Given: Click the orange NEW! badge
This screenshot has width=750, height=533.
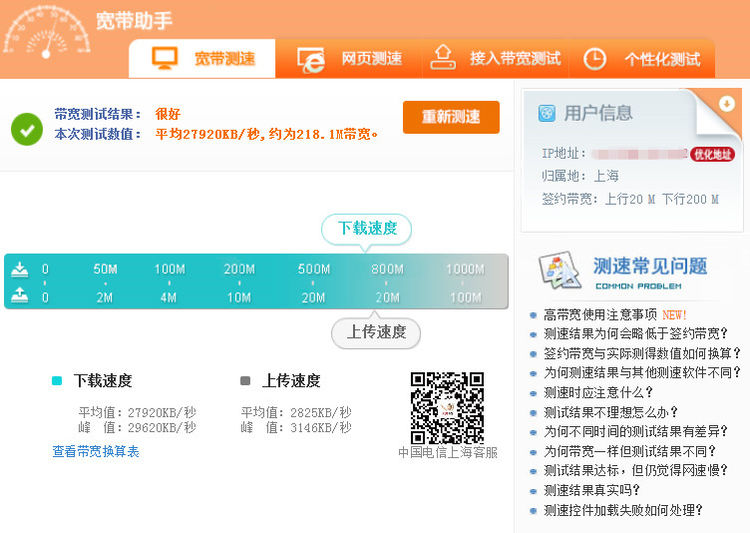Looking at the screenshot, I should [x=674, y=315].
